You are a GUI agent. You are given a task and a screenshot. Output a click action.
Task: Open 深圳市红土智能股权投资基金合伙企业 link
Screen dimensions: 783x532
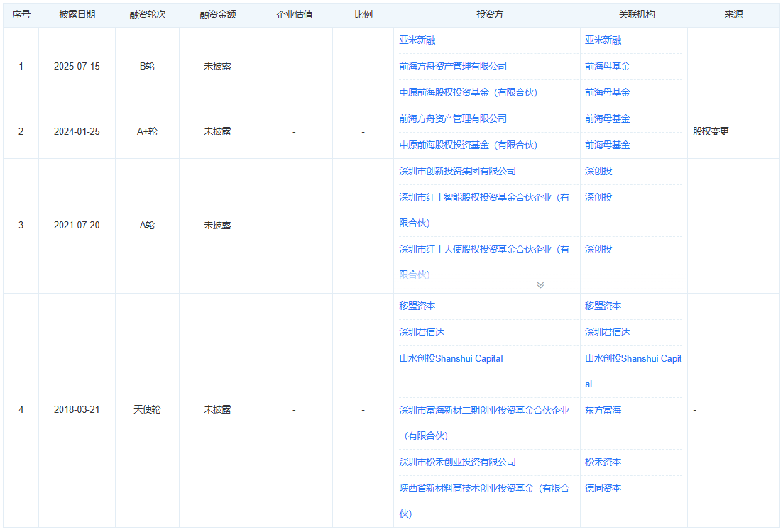483,198
